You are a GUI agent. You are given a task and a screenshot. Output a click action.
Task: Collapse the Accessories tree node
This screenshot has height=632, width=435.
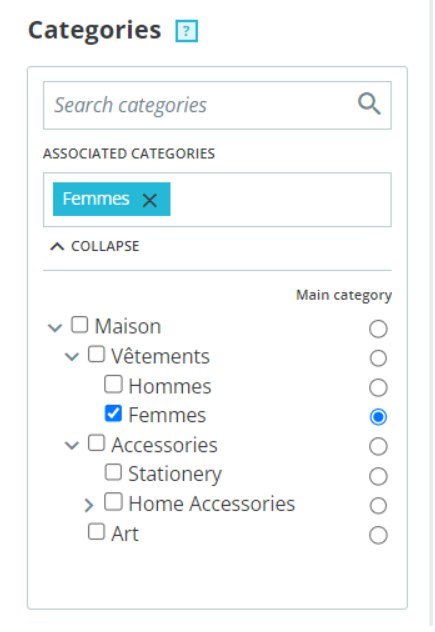(x=72, y=445)
